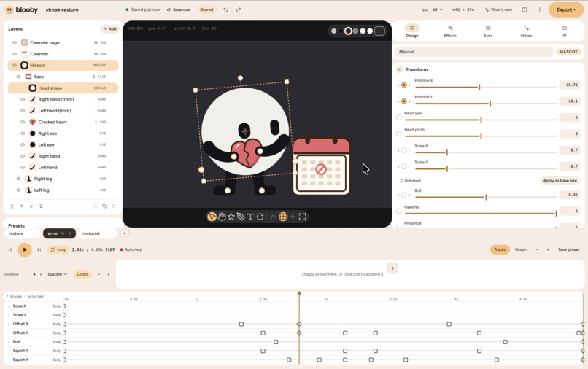Open the States tab
Screen dimensions: 588x369
(x=526, y=31)
